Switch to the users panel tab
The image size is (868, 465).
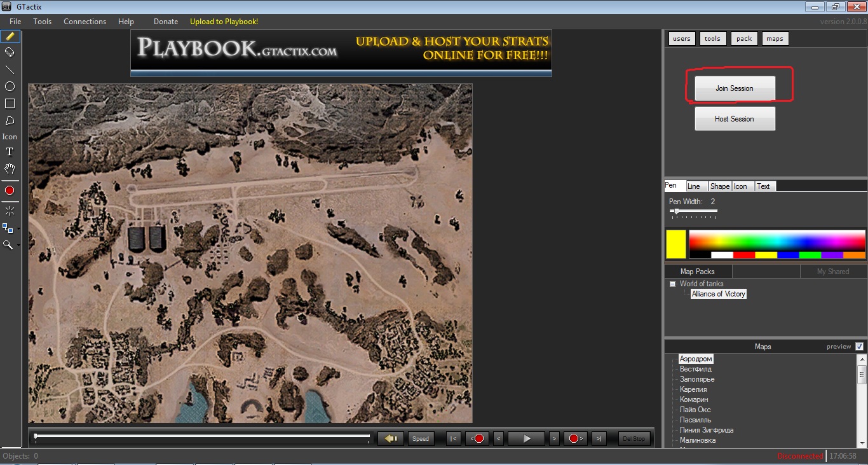(x=682, y=39)
